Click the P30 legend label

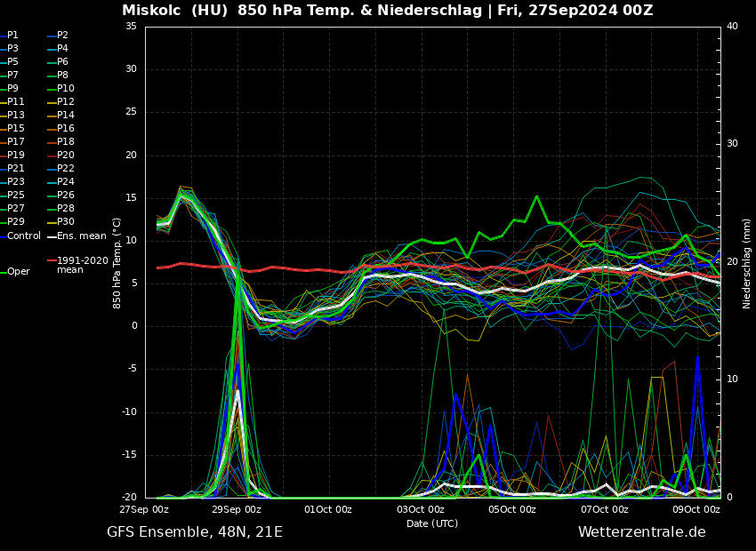(x=65, y=222)
